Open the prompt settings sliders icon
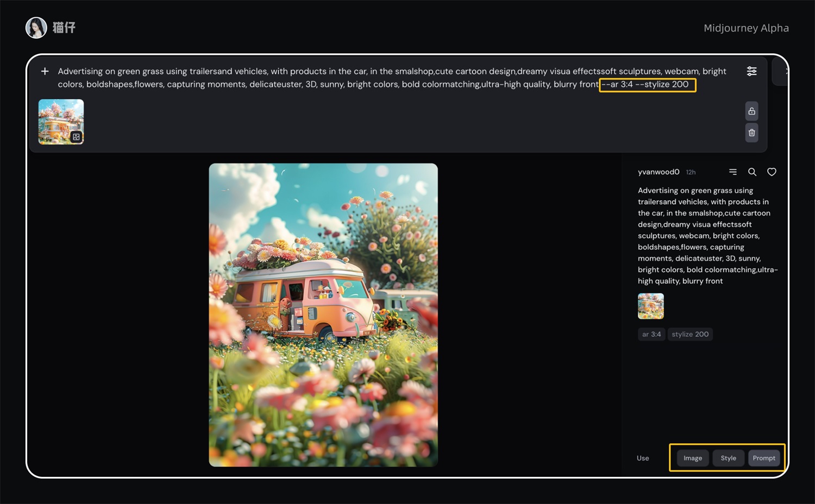This screenshot has height=504, width=815. (x=751, y=71)
